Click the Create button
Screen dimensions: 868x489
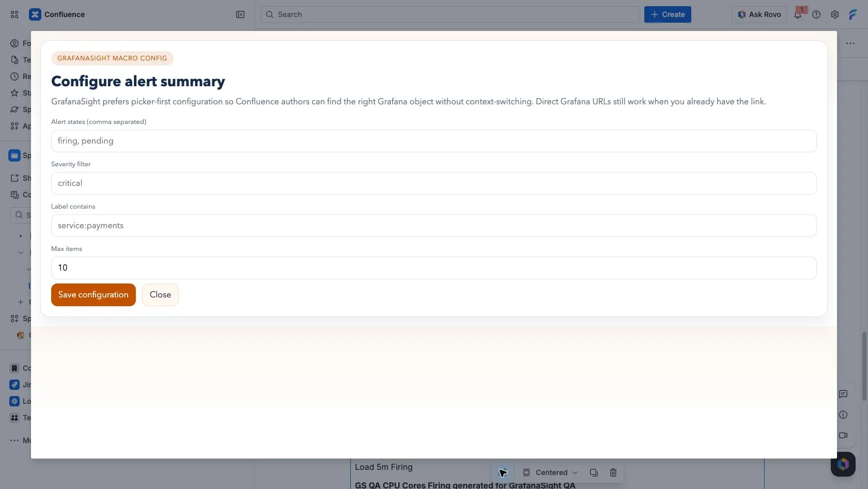tap(668, 14)
